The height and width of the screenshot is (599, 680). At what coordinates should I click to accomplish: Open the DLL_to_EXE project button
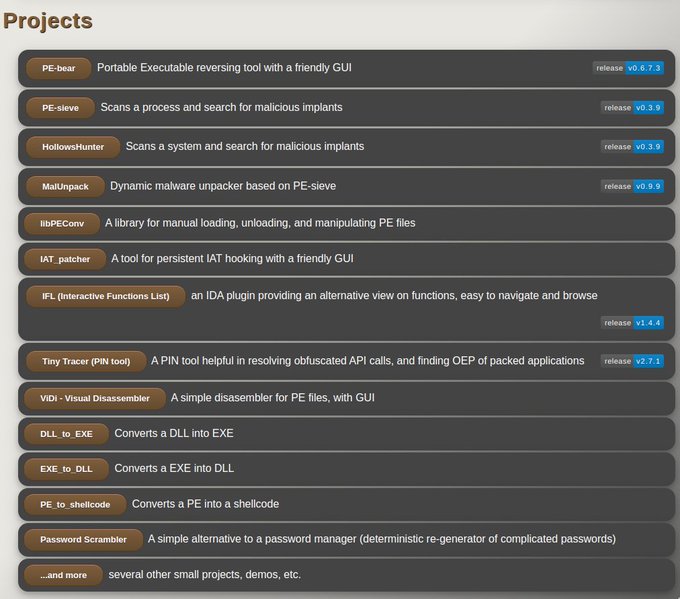66,434
